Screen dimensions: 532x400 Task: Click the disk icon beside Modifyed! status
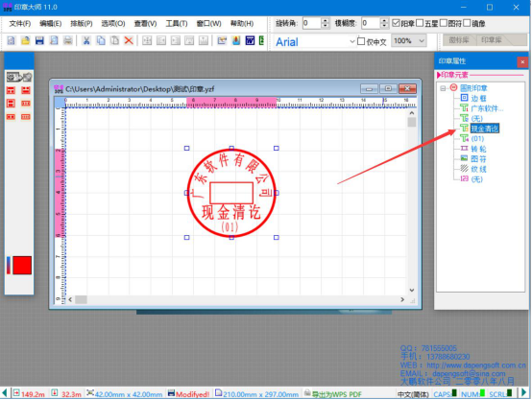171,393
